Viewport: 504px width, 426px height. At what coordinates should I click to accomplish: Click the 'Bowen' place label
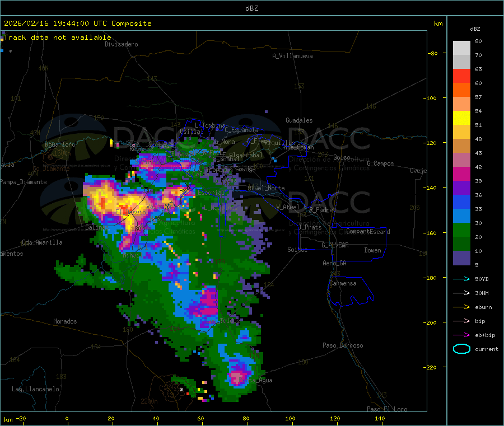(373, 250)
